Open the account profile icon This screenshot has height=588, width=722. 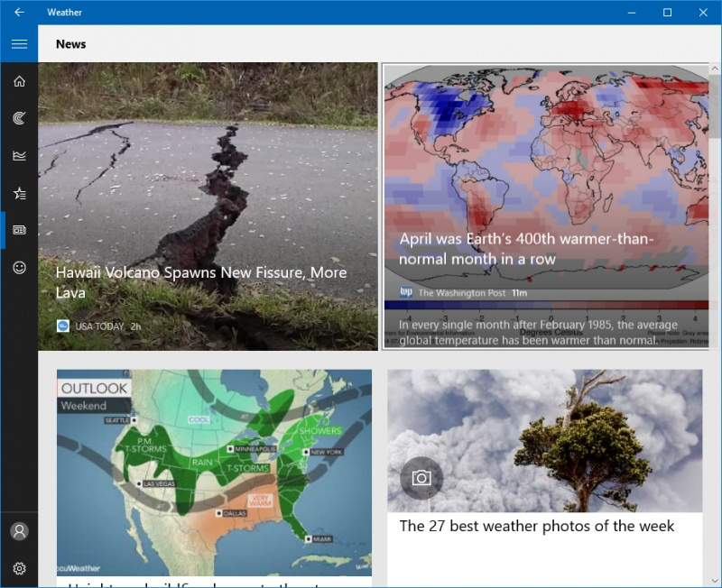pos(19,531)
